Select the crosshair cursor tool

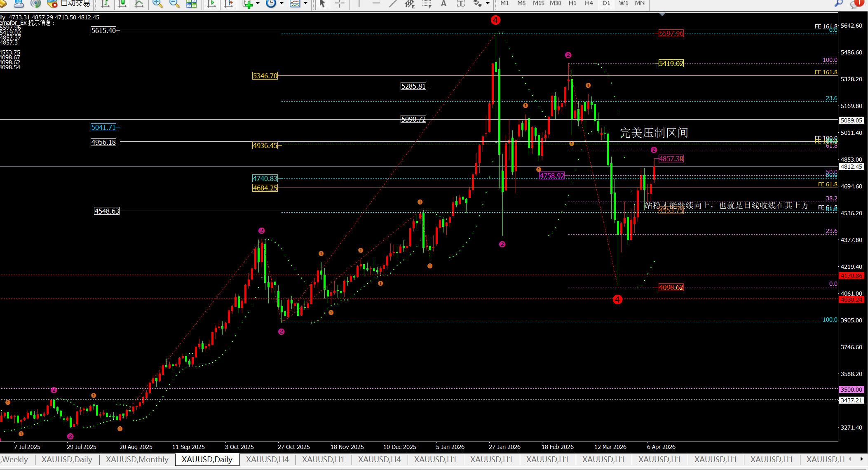(340, 3)
